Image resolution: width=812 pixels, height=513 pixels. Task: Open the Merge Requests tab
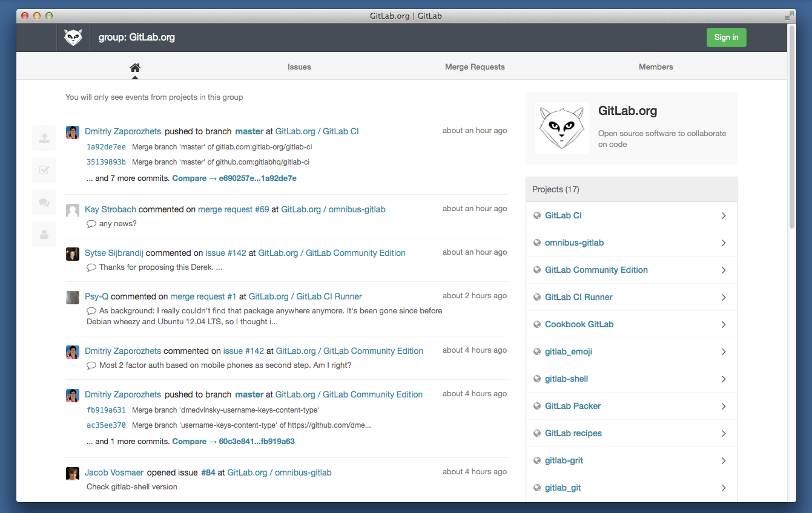click(475, 67)
